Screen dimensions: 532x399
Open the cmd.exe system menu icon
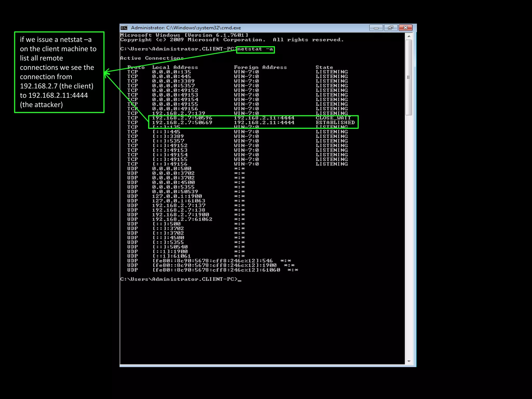124,28
